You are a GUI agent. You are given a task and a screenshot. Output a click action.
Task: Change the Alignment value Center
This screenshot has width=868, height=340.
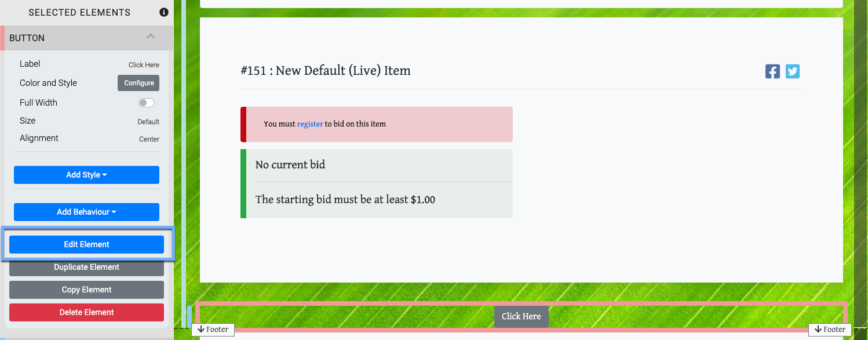pos(149,139)
